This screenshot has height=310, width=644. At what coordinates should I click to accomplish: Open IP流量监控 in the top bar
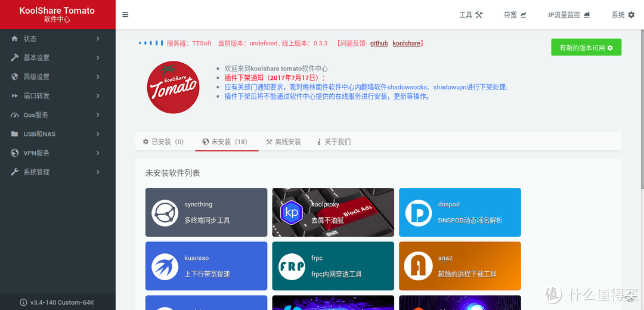569,15
